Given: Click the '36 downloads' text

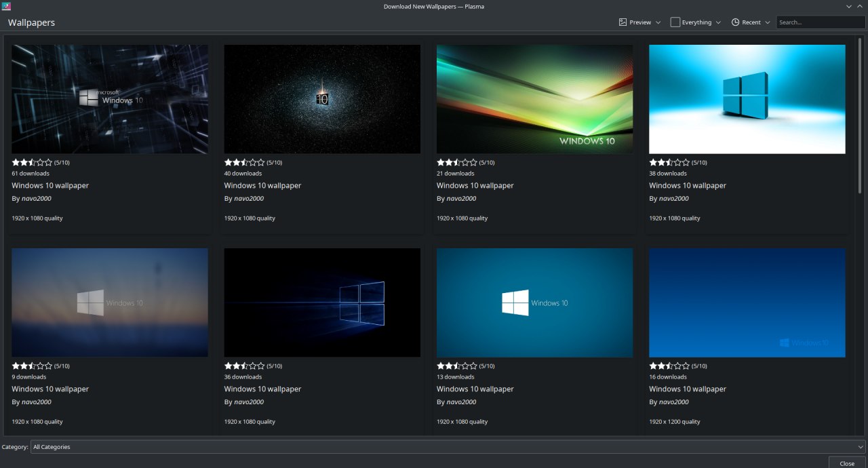Looking at the screenshot, I should pos(243,377).
